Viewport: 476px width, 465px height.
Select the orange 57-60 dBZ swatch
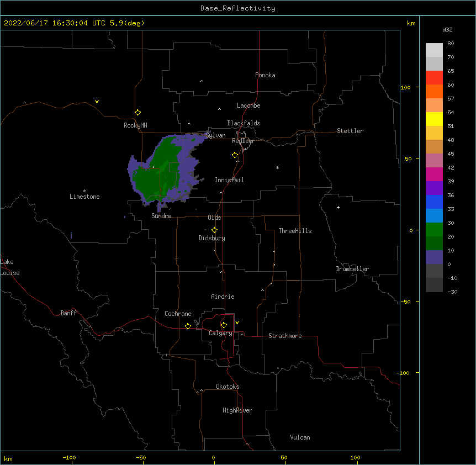pyautogui.click(x=434, y=92)
